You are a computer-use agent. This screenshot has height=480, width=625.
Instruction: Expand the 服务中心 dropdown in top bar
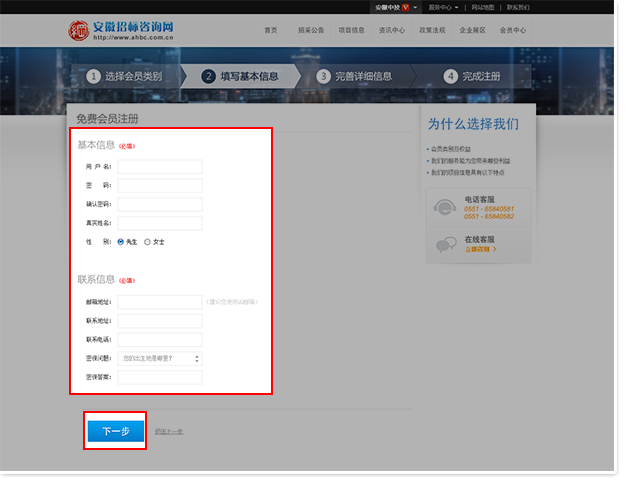click(443, 7)
